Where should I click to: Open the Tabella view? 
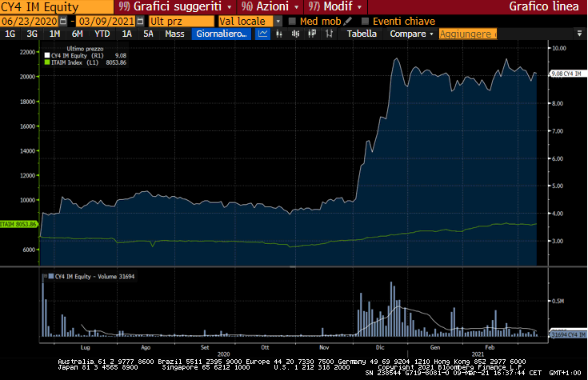[x=361, y=34]
